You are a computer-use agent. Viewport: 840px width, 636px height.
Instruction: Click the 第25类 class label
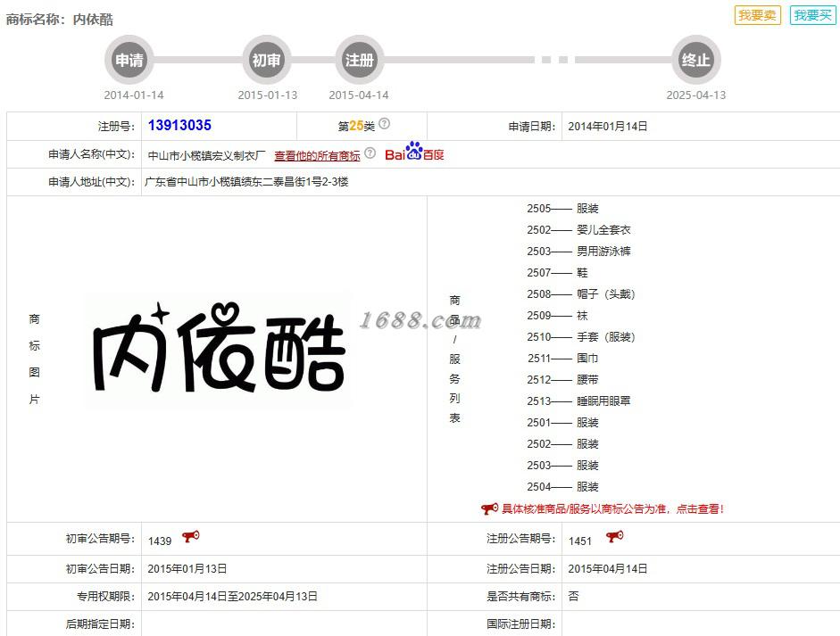[x=356, y=126]
